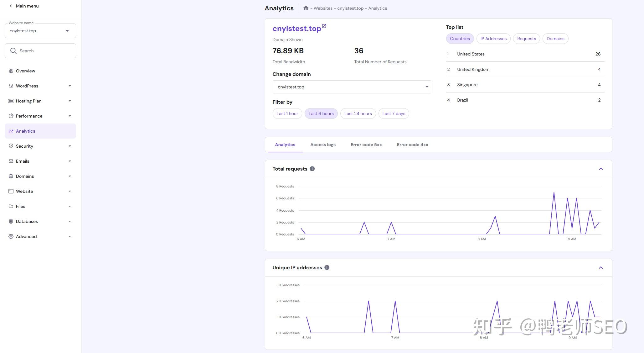Click the Total requests info icon
The image size is (644, 353).
[x=312, y=169]
